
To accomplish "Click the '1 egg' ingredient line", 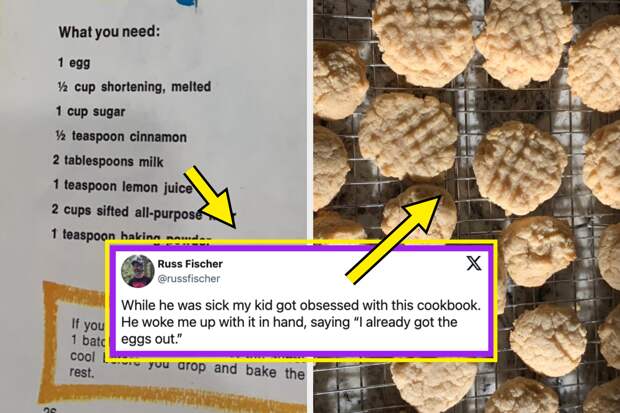I will (74, 63).
